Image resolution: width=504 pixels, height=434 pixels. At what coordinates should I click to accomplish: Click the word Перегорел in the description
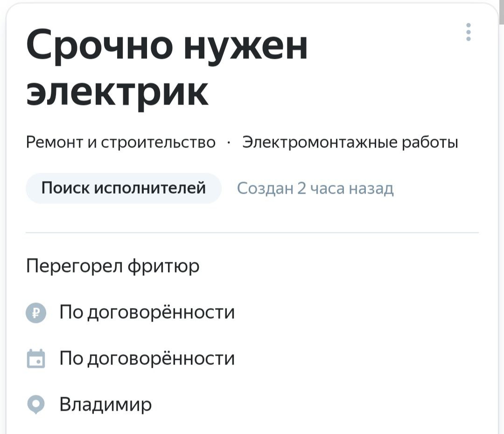click(74, 266)
